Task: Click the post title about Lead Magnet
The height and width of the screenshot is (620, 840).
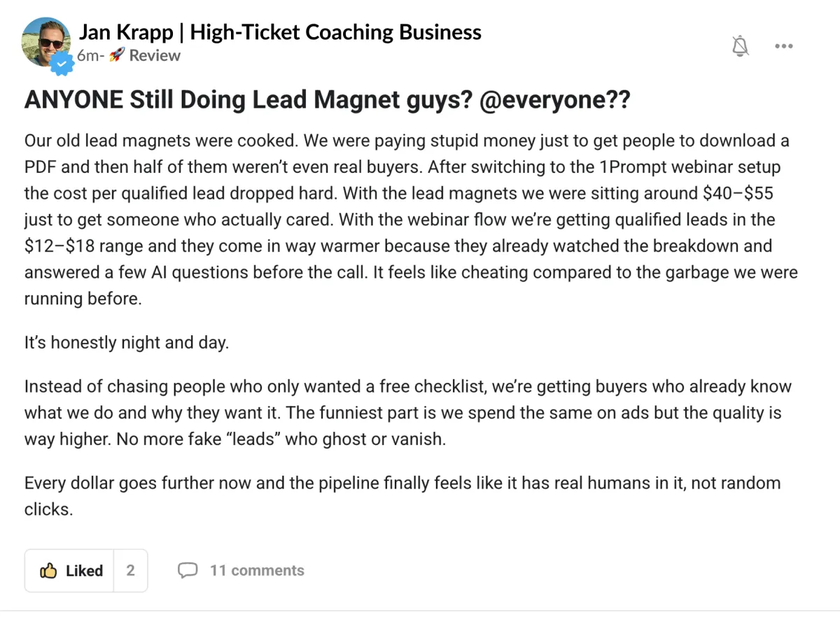Action: 245,100
